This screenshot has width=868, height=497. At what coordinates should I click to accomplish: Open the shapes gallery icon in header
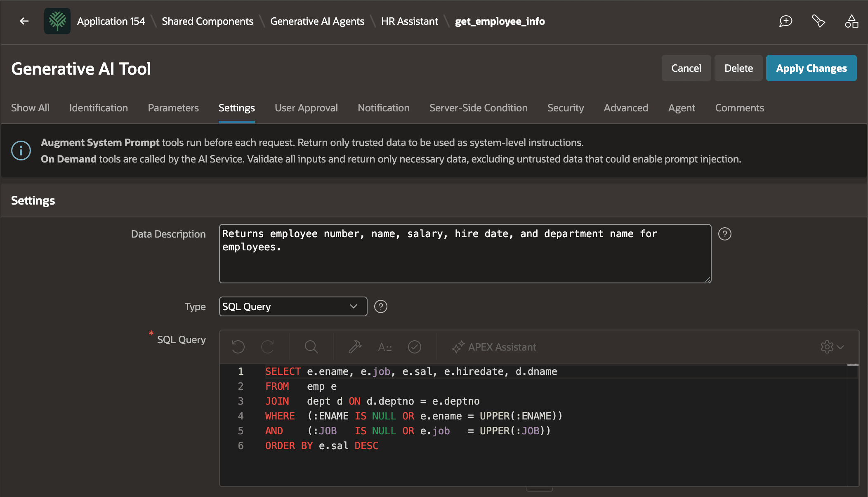pyautogui.click(x=851, y=21)
